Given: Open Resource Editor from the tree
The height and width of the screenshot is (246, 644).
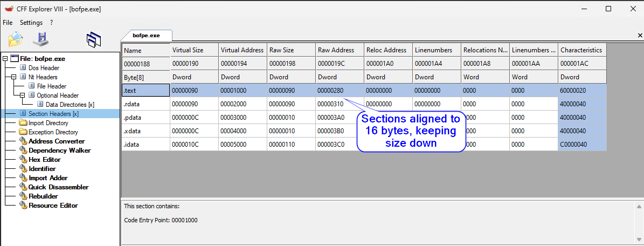Looking at the screenshot, I should (x=53, y=206).
